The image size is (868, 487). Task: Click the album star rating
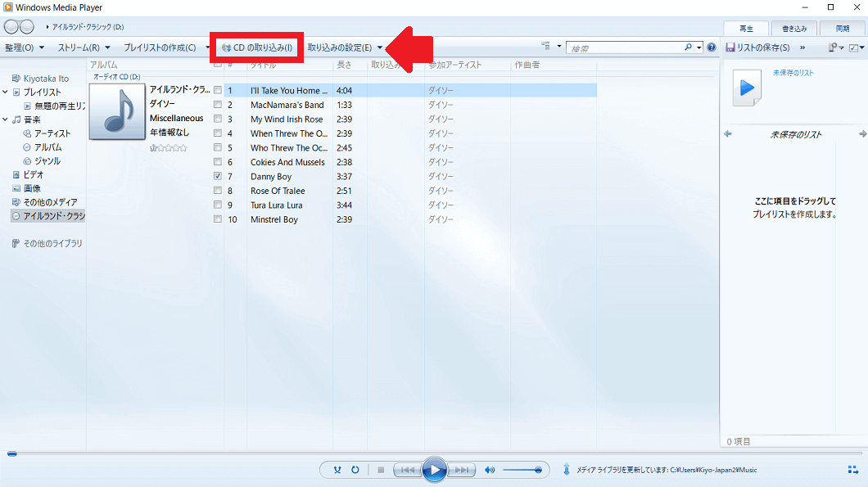click(169, 148)
